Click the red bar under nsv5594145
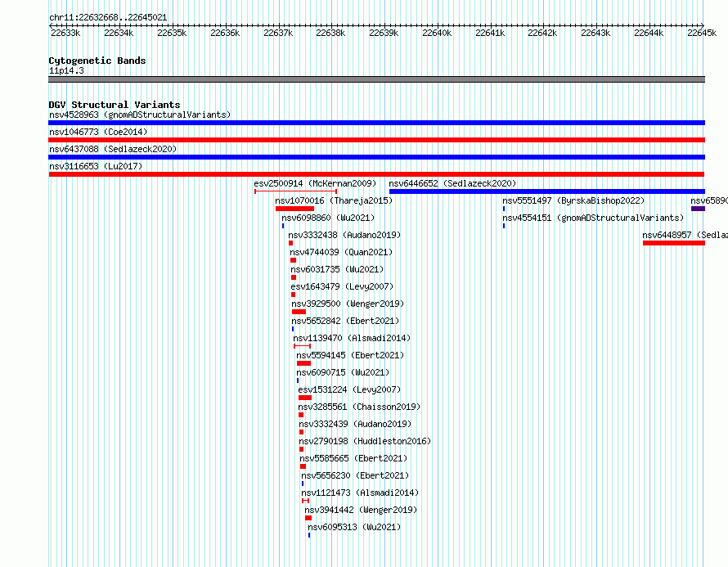 tap(303, 363)
